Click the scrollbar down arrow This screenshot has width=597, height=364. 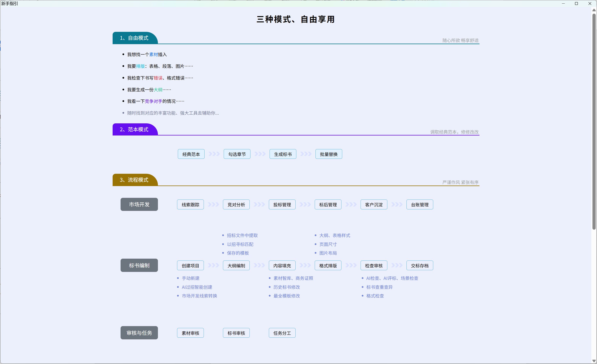click(594, 361)
